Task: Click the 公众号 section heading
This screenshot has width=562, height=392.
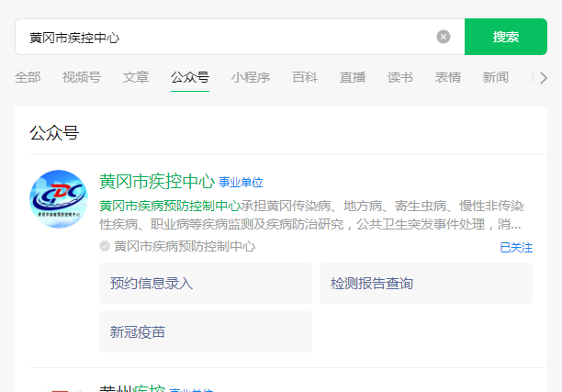Action: pos(54,133)
